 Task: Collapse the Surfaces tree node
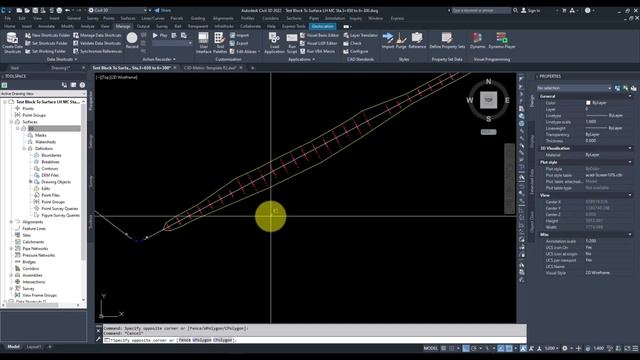11,122
